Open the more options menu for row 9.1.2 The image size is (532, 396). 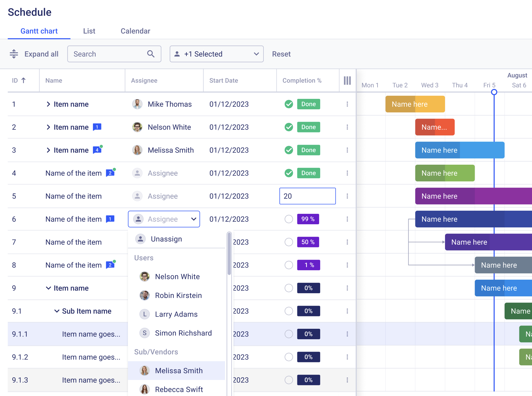347,357
